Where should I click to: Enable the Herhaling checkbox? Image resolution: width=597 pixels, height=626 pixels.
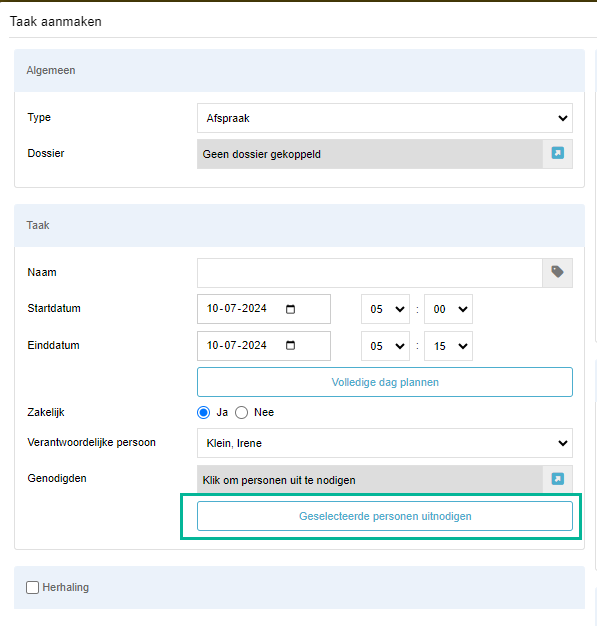click(32, 587)
